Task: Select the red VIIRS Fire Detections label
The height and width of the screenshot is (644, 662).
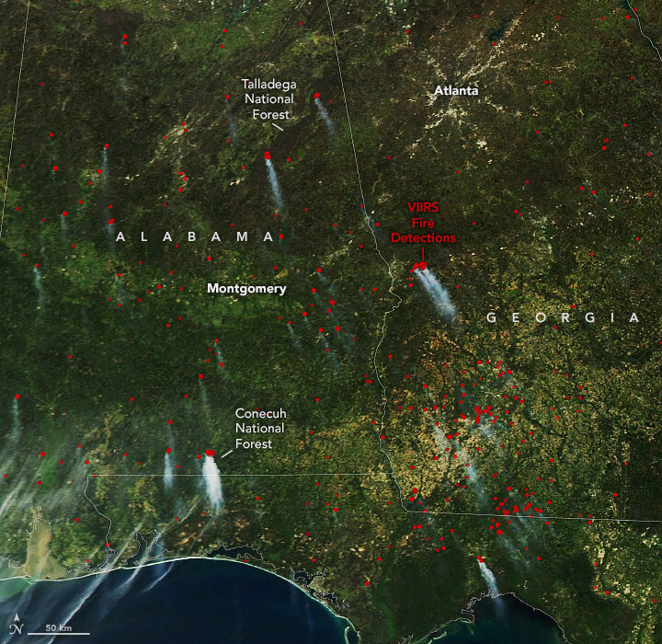Action: click(x=431, y=224)
